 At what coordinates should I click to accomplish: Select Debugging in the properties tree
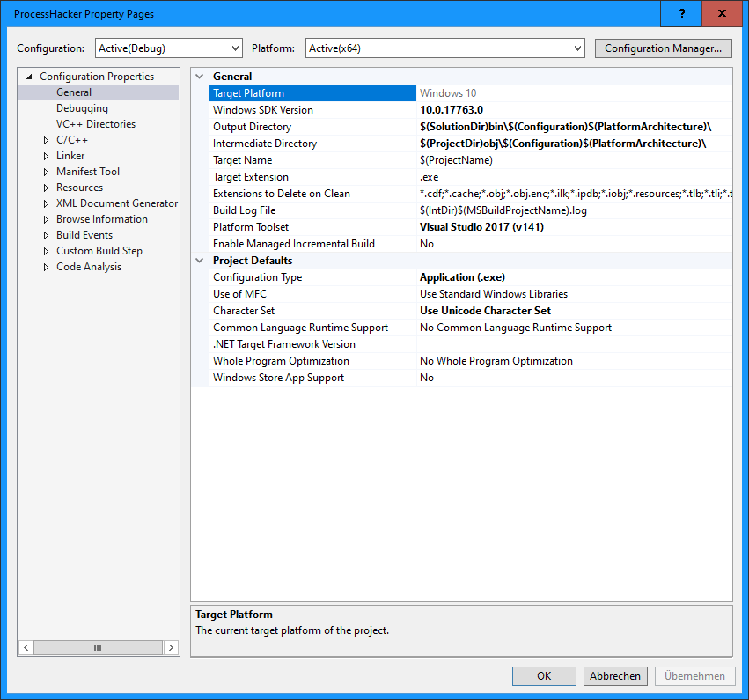[82, 108]
